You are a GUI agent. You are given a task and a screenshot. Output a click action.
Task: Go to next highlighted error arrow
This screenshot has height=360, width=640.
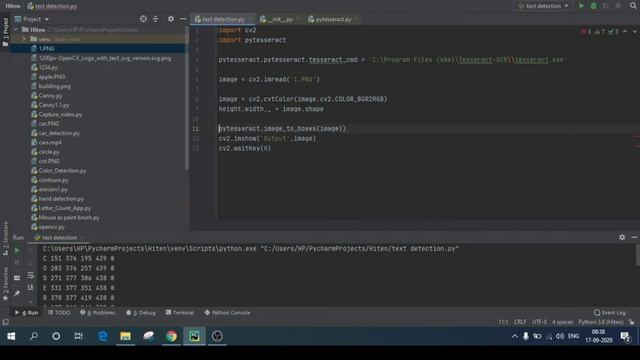pyautogui.click(x=635, y=31)
